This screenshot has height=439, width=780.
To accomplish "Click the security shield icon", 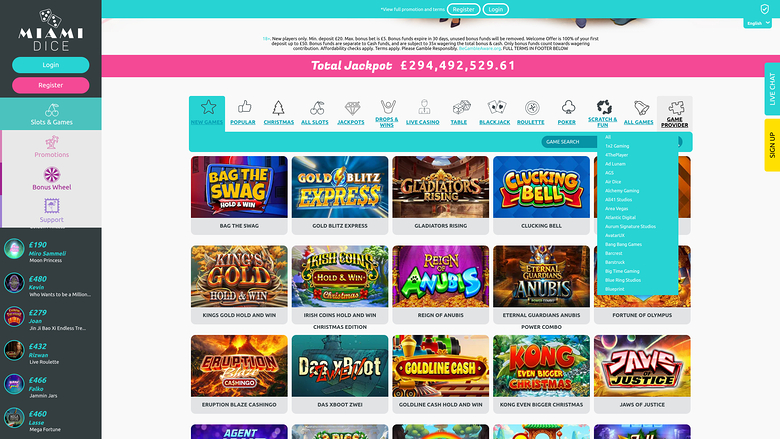I will 765,9.
